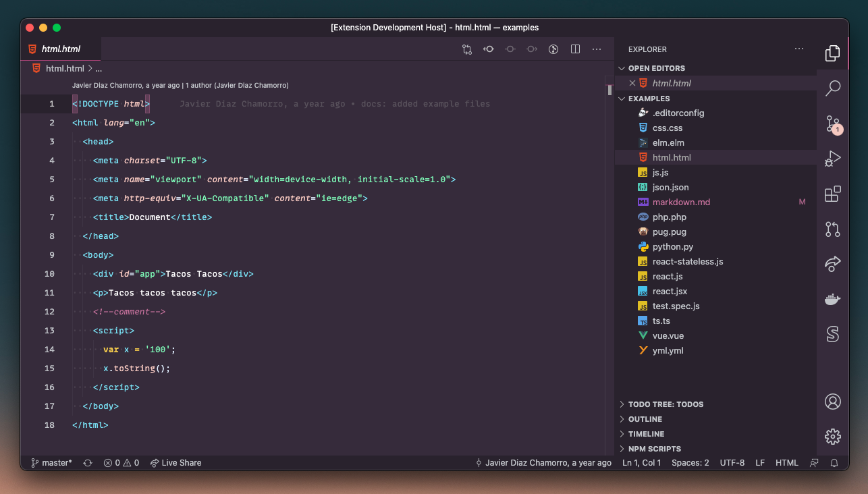
Task: Click line number 12 in the gutter
Action: 49,312
